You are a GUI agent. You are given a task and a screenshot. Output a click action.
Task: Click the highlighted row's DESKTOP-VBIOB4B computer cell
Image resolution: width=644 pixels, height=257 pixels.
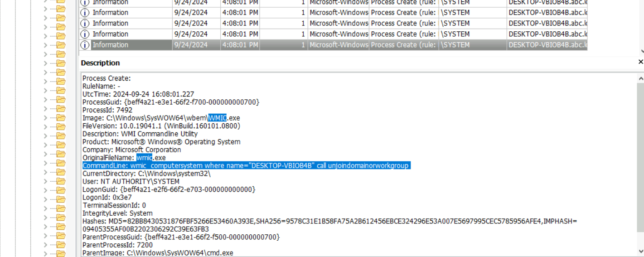[x=547, y=45]
